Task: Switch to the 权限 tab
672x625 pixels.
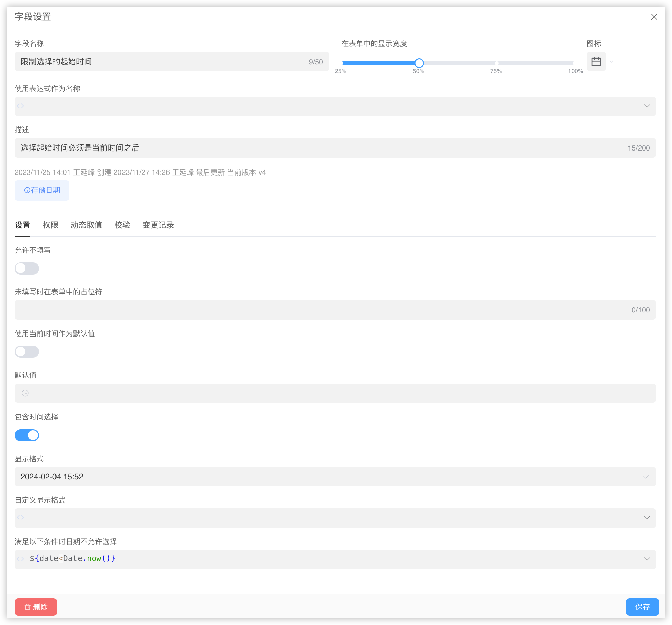Action: coord(50,225)
